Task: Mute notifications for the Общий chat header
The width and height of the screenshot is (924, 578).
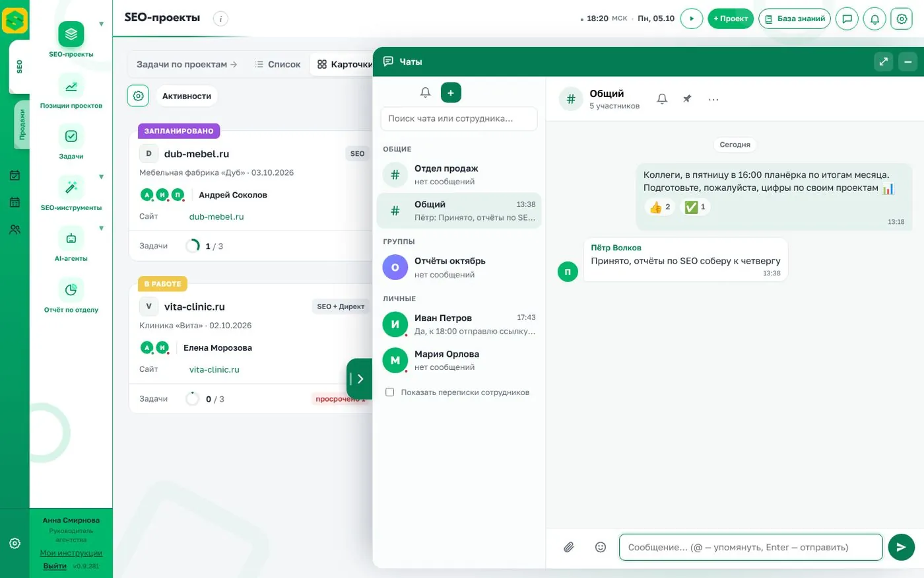Action: (x=662, y=99)
